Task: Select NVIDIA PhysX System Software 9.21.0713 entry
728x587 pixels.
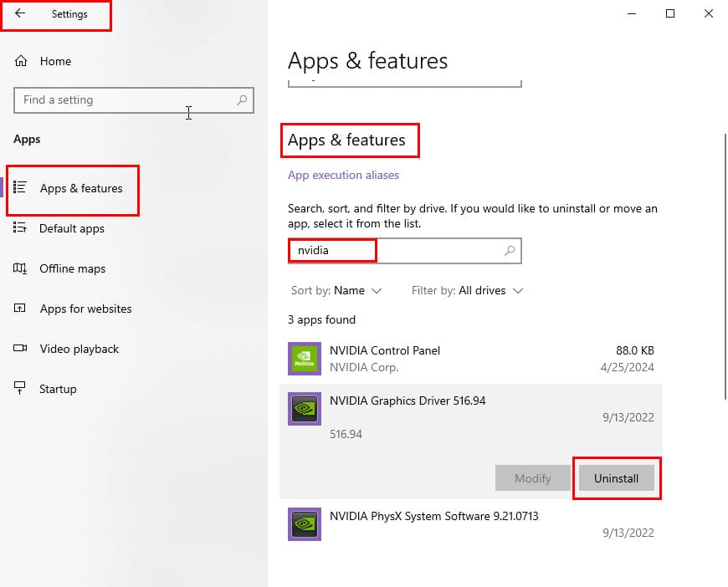Action: [471, 524]
